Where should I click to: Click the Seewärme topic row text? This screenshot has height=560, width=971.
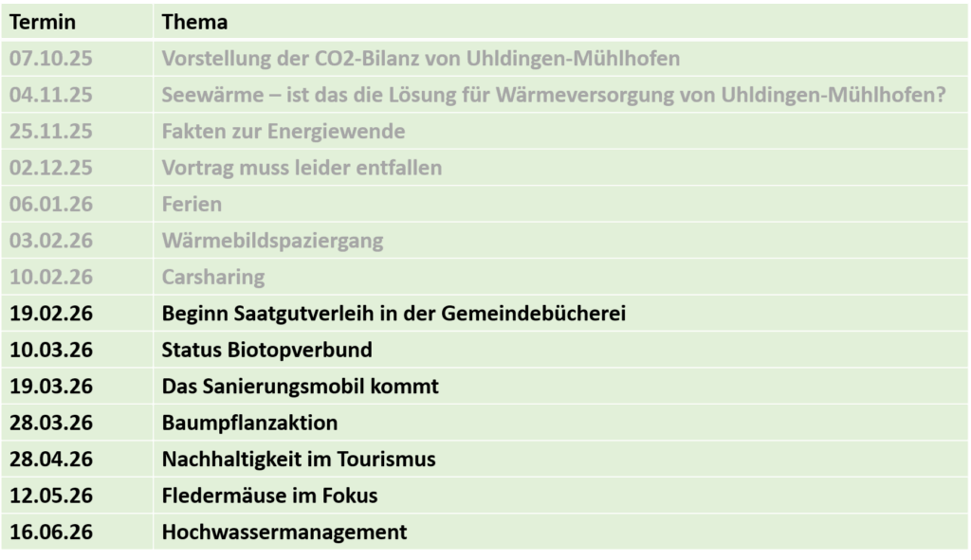tap(554, 96)
